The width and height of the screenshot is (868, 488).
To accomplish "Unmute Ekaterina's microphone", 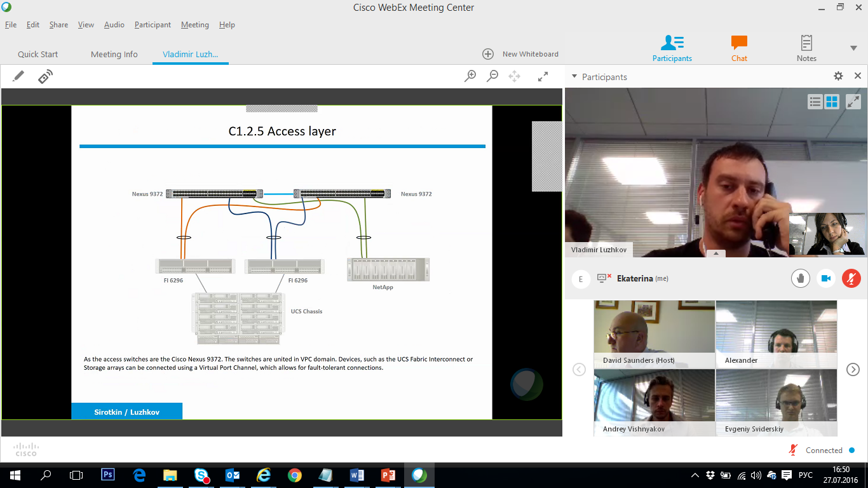I will (851, 278).
